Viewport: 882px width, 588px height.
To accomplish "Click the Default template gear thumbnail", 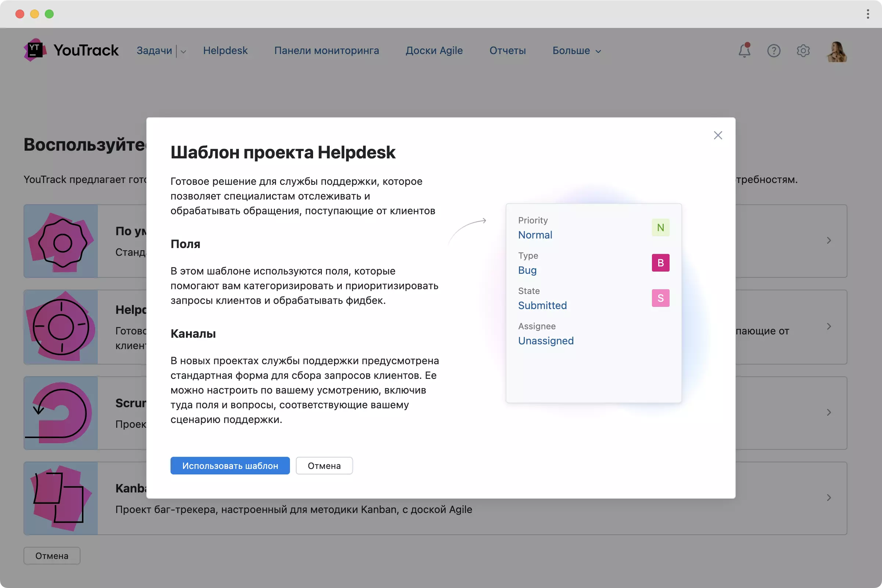I will point(61,241).
